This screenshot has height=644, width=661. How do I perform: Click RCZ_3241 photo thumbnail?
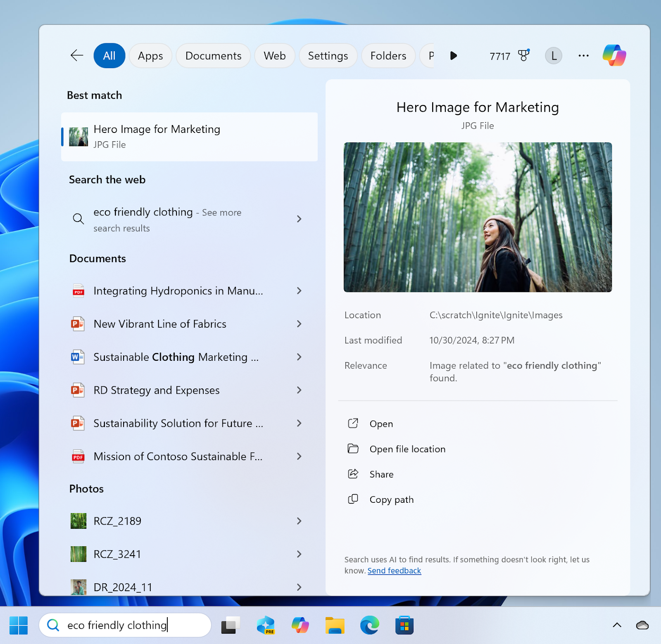pos(78,554)
